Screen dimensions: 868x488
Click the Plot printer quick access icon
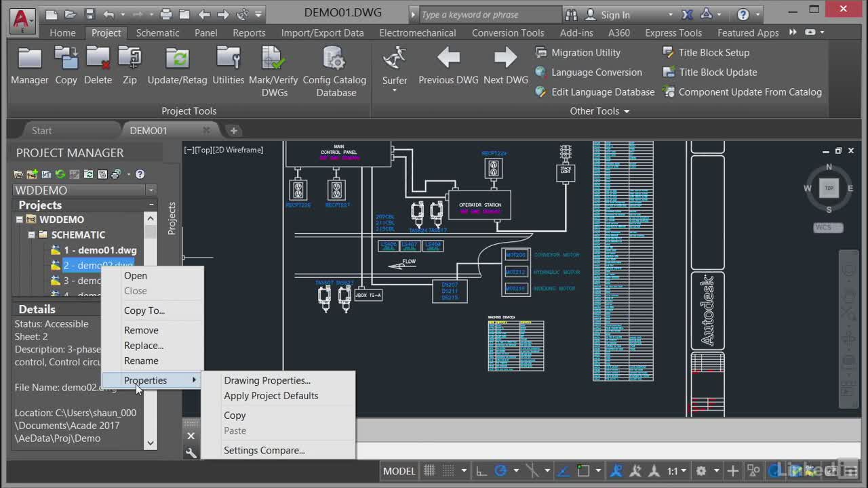166,14
